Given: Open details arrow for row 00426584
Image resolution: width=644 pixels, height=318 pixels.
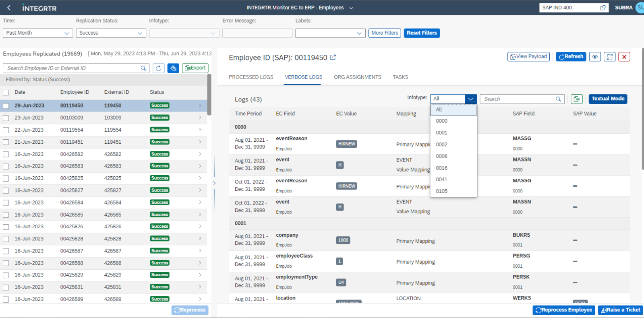Looking at the screenshot, I should tap(200, 202).
